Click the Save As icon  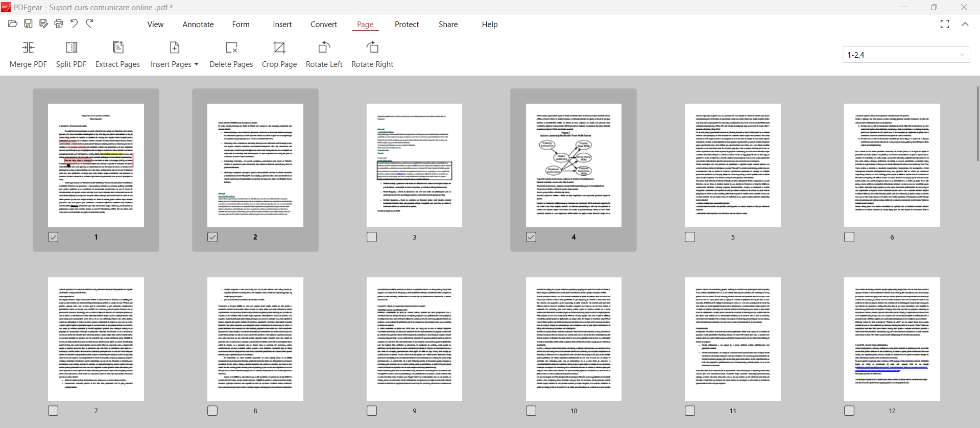click(43, 23)
